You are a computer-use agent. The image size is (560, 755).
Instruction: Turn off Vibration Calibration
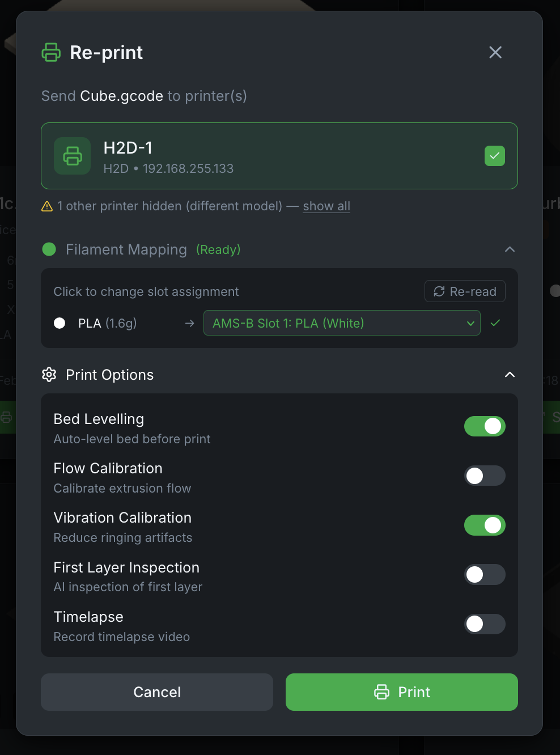pyautogui.click(x=485, y=525)
